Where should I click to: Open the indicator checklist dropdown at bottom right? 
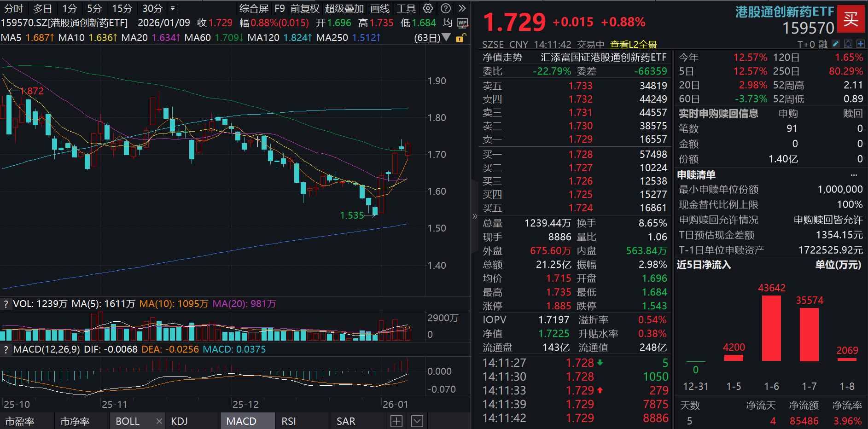(x=417, y=420)
